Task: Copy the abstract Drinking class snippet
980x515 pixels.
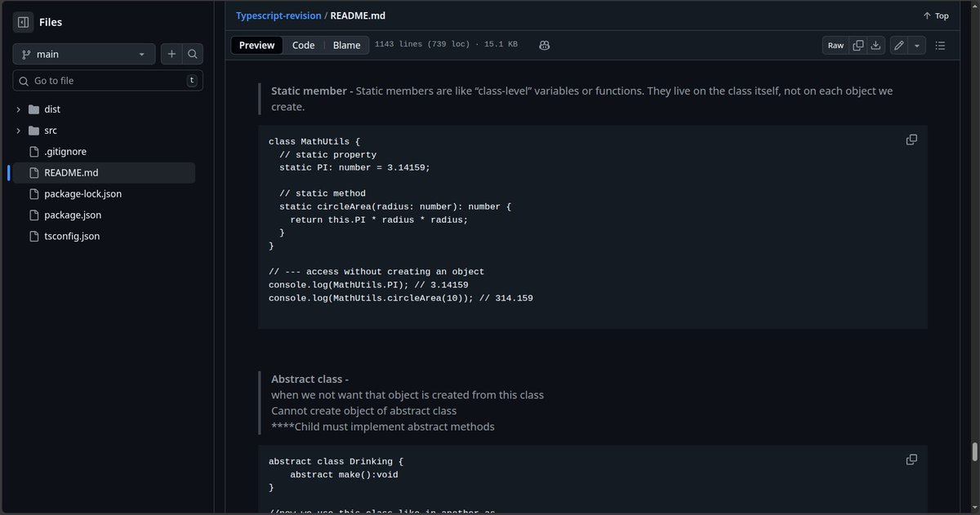Action: click(x=911, y=460)
